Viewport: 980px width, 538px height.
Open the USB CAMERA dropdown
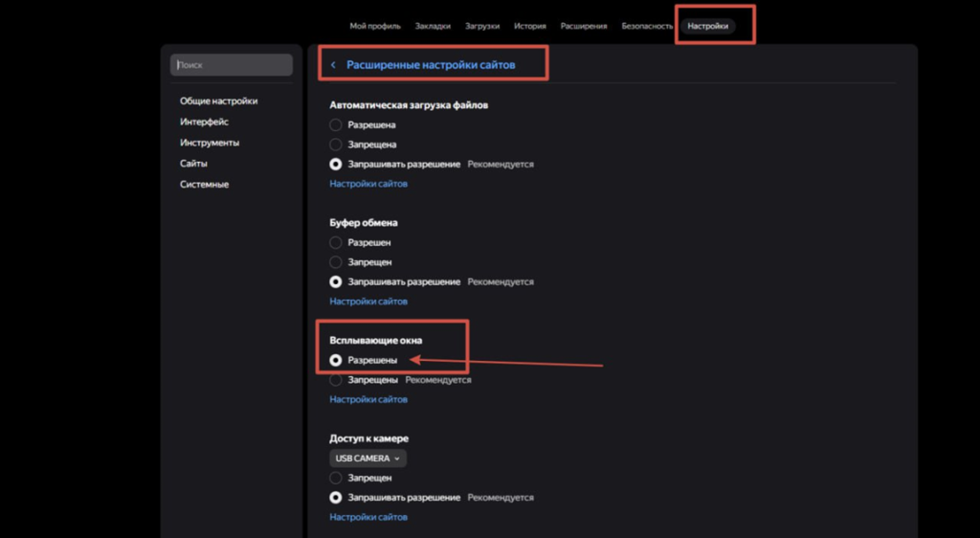click(x=367, y=459)
